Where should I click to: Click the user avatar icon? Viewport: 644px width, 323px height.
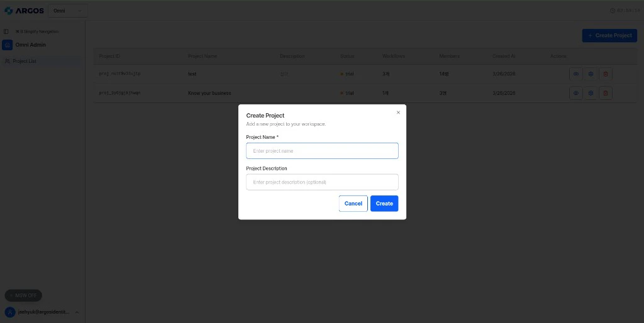pyautogui.click(x=10, y=312)
